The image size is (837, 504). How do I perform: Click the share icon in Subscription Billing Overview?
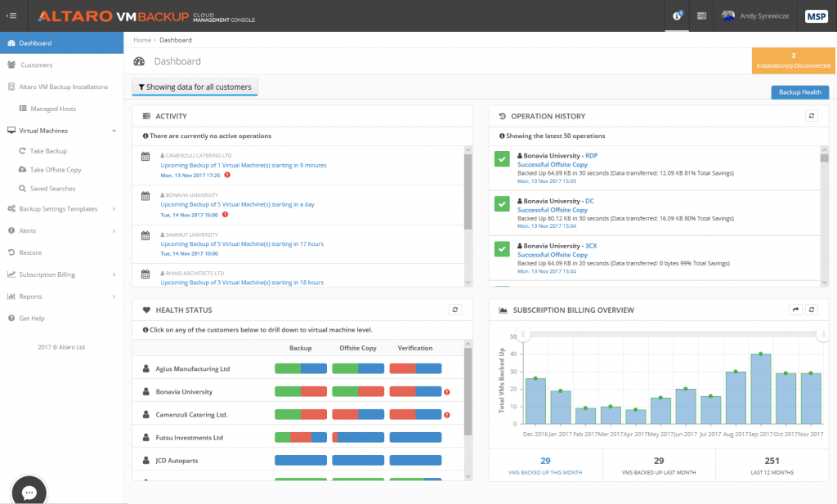click(796, 310)
